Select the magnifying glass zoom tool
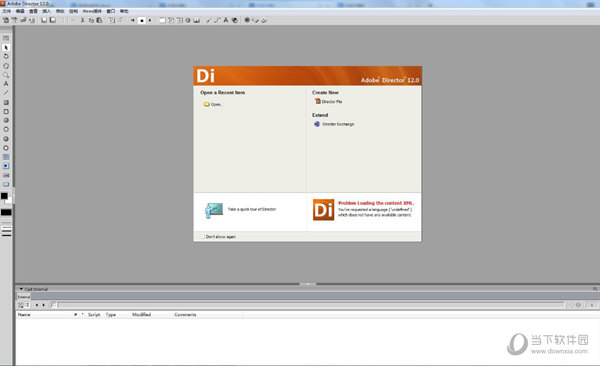The height and width of the screenshot is (366, 600). (6, 75)
